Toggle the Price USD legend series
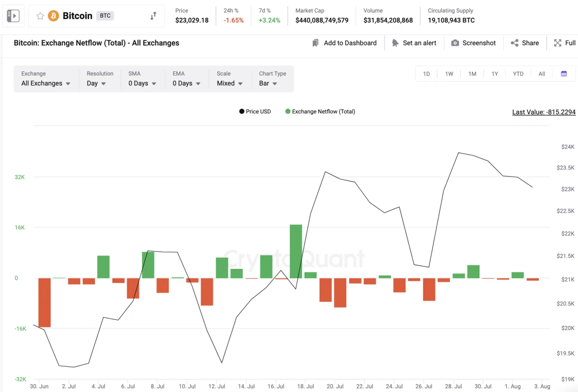 255,111
